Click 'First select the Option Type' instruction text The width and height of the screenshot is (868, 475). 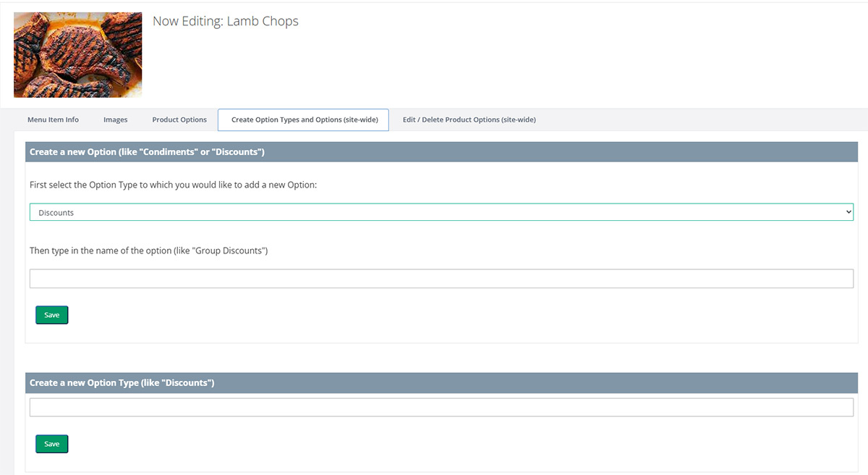click(174, 185)
